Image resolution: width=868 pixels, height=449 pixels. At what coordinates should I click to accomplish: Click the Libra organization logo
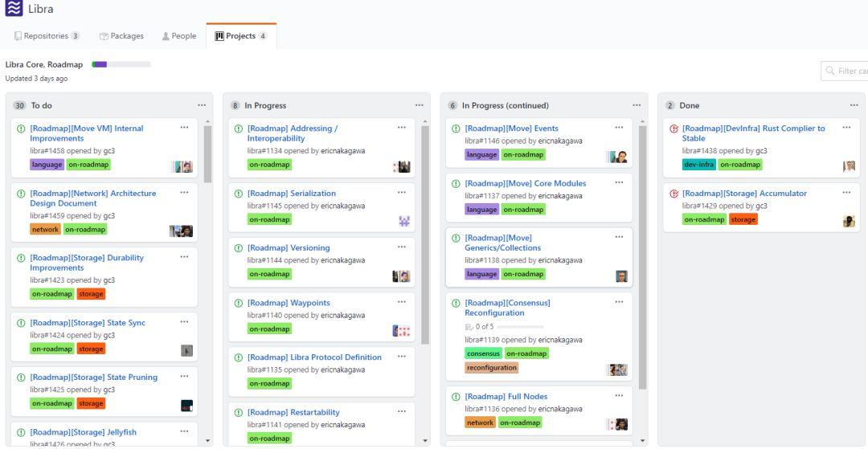14,8
